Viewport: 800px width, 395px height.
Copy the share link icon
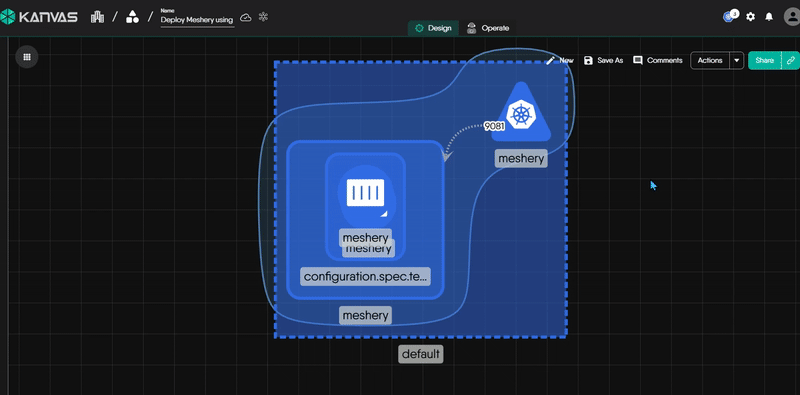coord(791,60)
